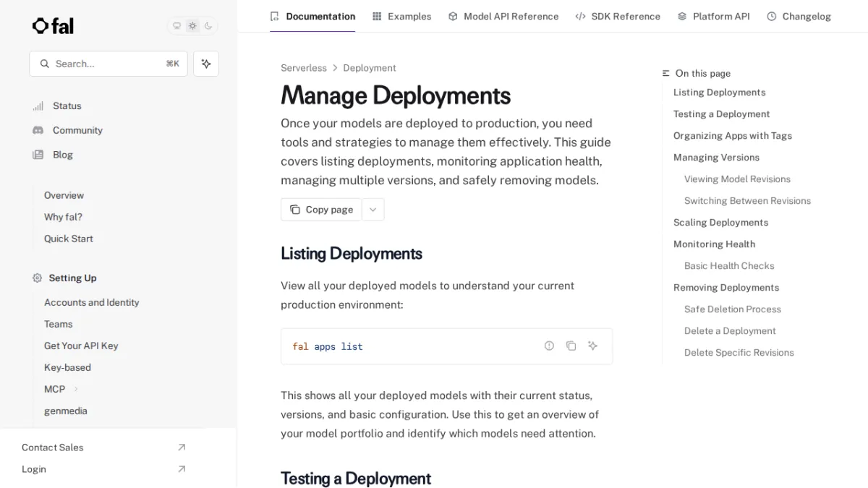Screen dimensions: 868x488
Task: Jump to Safe Deletion Process
Action: (733, 309)
